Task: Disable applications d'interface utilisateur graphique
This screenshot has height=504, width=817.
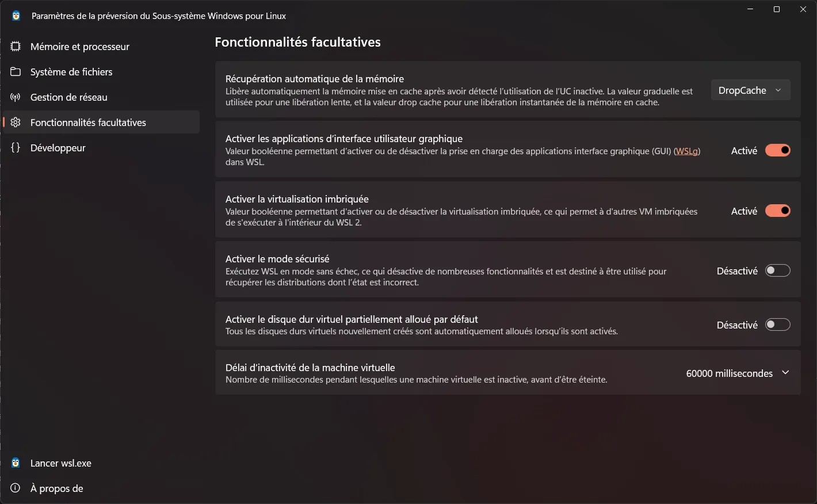Action: (778, 150)
